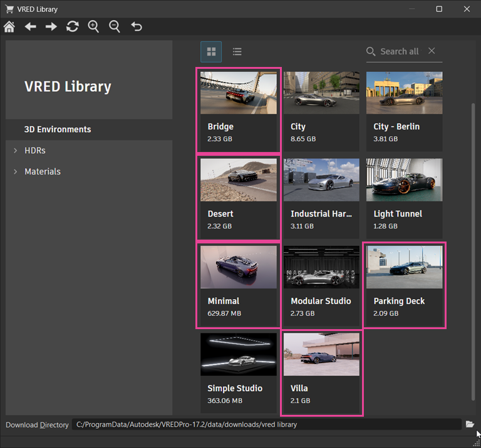Click the '2.1 GB' size text
This screenshot has width=481, height=448.
point(301,400)
